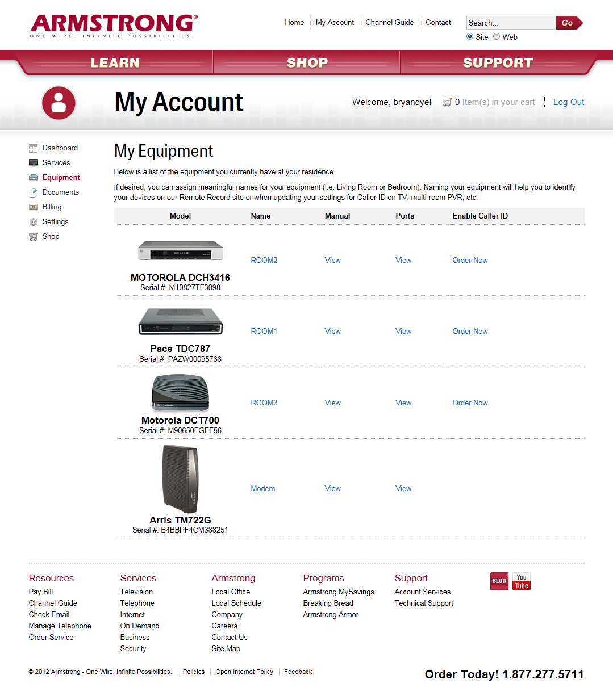Viewport: 613px width, 700px height.
Task: Select the Web search radio button
Action: pyautogui.click(x=497, y=36)
